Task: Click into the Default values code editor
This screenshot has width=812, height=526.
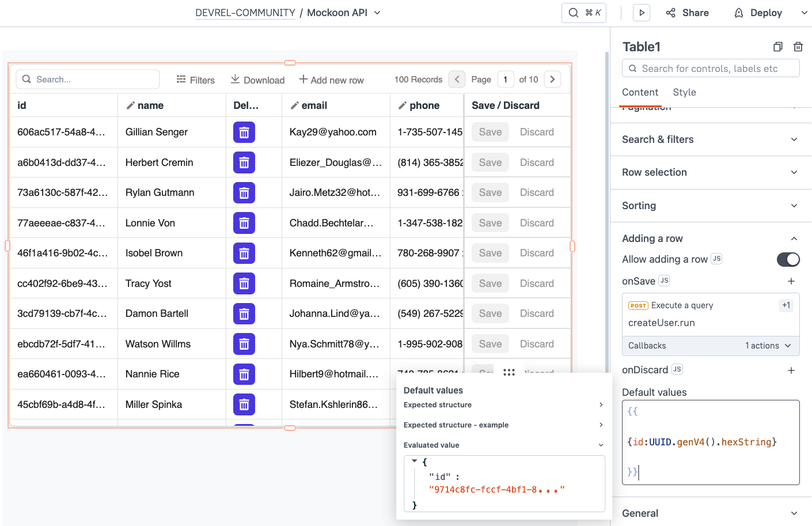Action: 711,442
